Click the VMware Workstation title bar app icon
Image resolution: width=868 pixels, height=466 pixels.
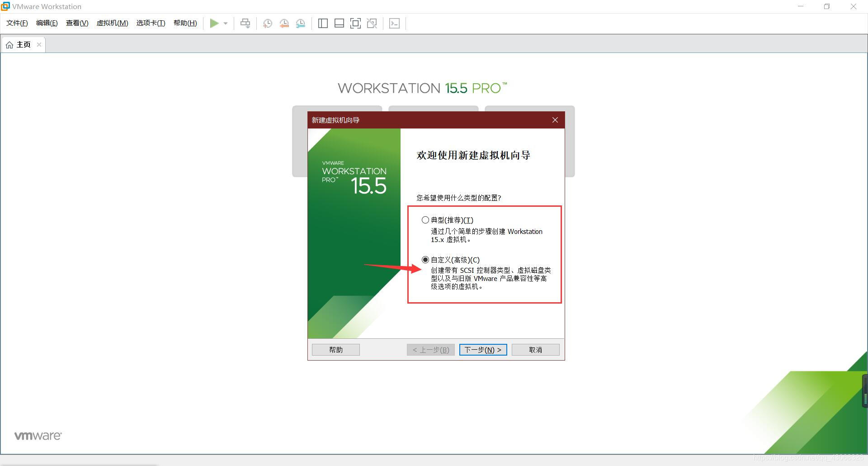[5, 6]
